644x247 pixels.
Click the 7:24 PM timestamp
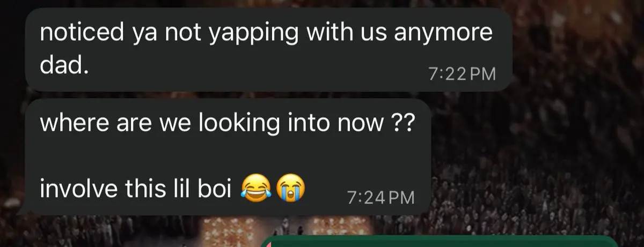tap(381, 198)
